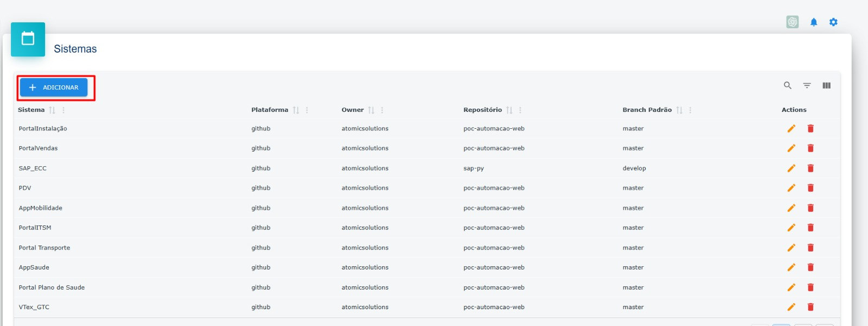Click the sap-py repository cell
Screen dimensions: 868x326
474,168
